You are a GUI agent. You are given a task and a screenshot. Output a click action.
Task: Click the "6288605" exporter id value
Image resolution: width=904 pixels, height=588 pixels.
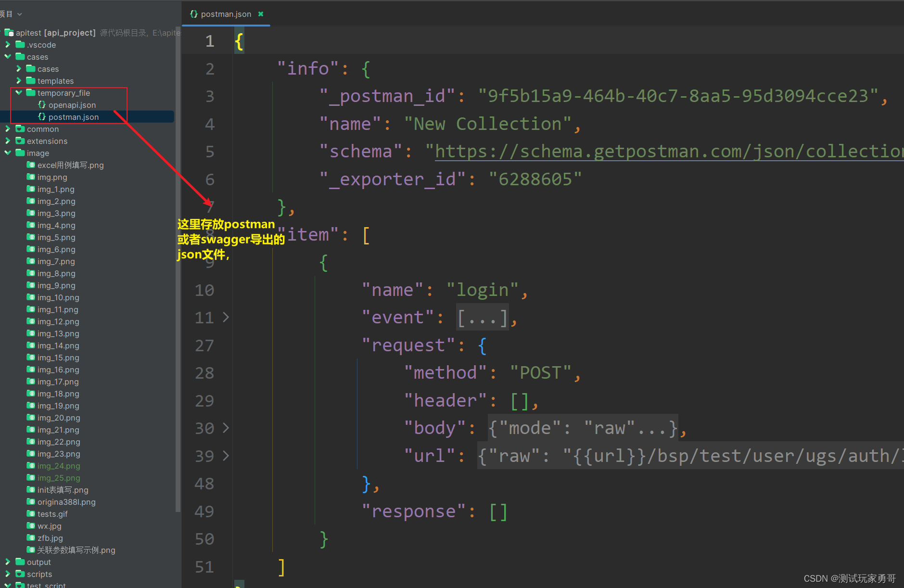[535, 179]
